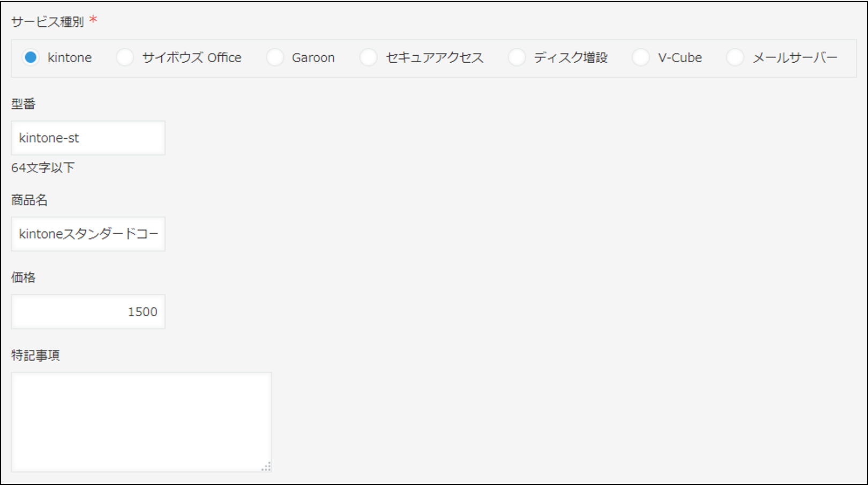The image size is (868, 485).
Task: Select the メールサーバー radio button
Action: coord(735,57)
